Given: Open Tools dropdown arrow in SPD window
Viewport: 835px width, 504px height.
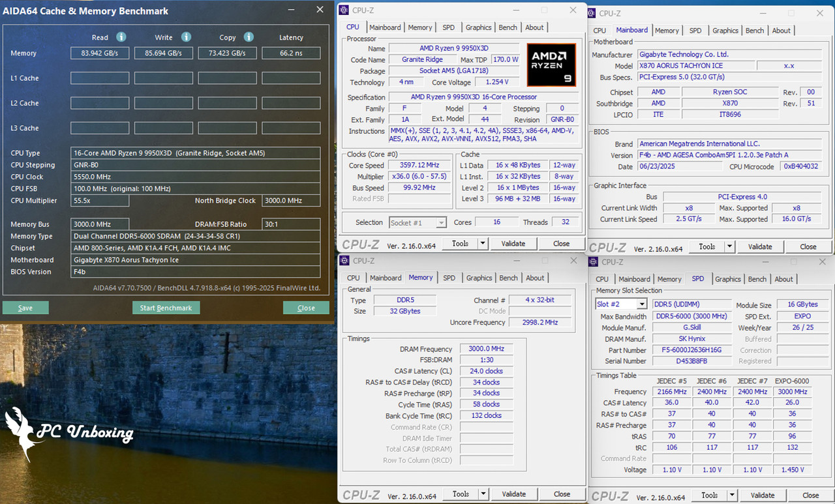Looking at the screenshot, I should point(732,495).
